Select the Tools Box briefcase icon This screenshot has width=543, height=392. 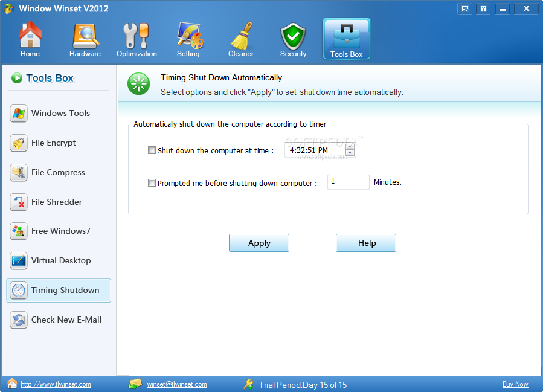pyautogui.click(x=347, y=36)
